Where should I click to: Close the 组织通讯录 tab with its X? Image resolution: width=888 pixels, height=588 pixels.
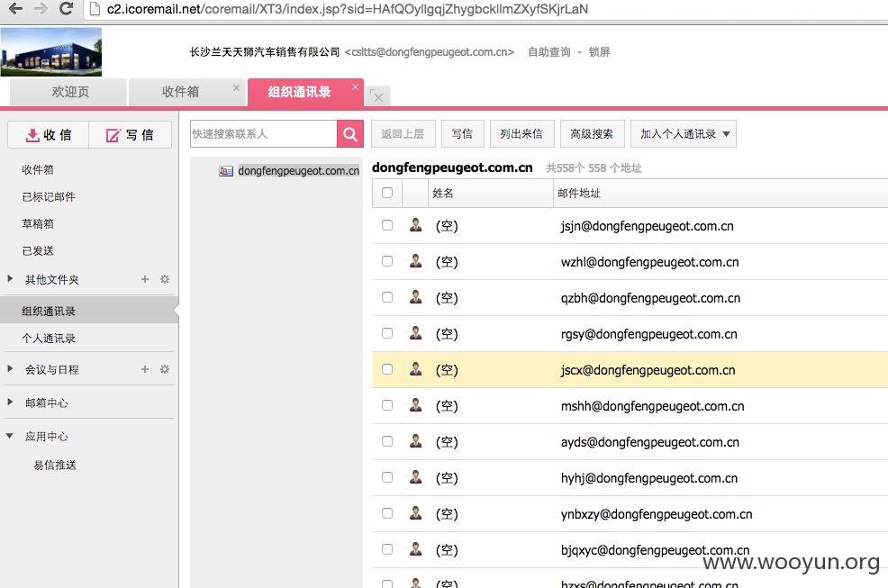tap(355, 86)
